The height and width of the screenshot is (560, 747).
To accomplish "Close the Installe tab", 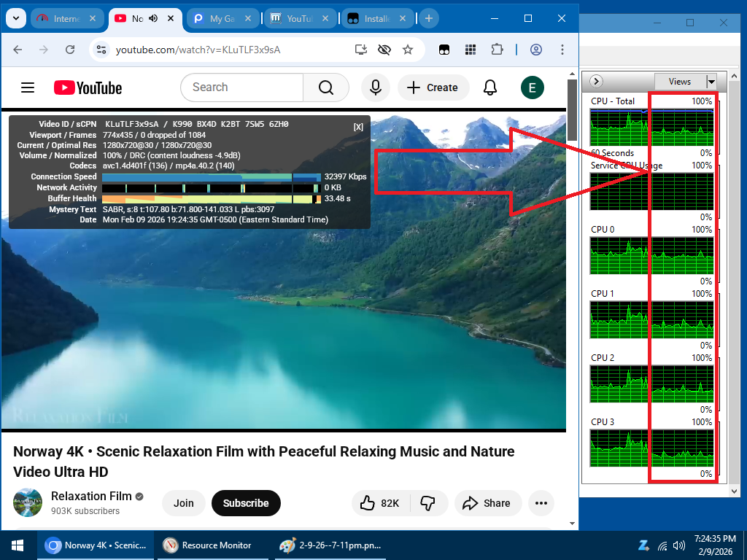I will click(x=403, y=18).
